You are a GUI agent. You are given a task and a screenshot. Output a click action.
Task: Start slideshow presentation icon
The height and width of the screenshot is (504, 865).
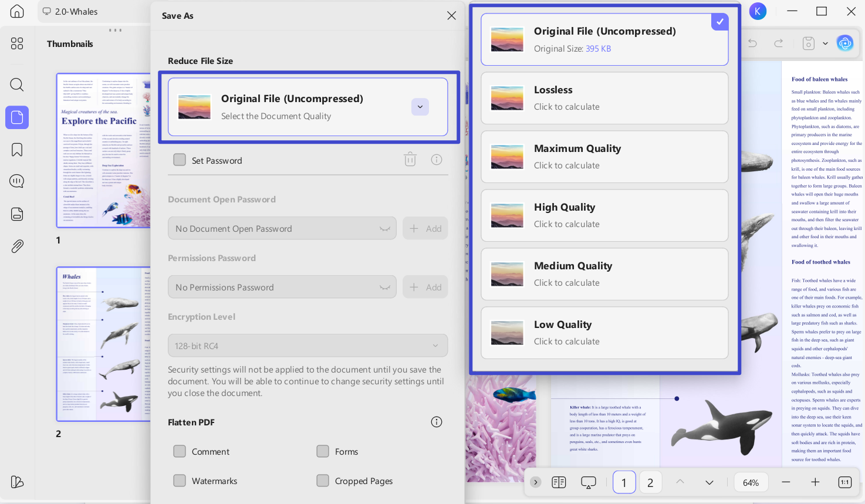tap(589, 482)
